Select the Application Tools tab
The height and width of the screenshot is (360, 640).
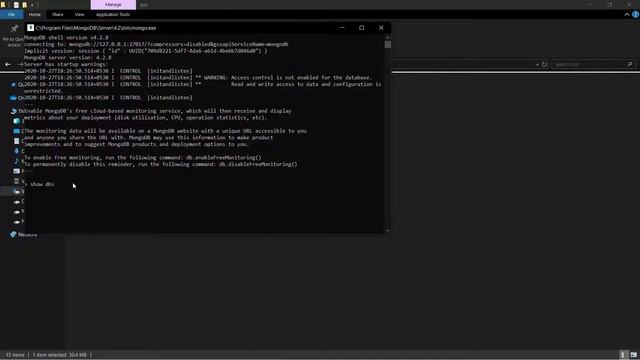(113, 14)
